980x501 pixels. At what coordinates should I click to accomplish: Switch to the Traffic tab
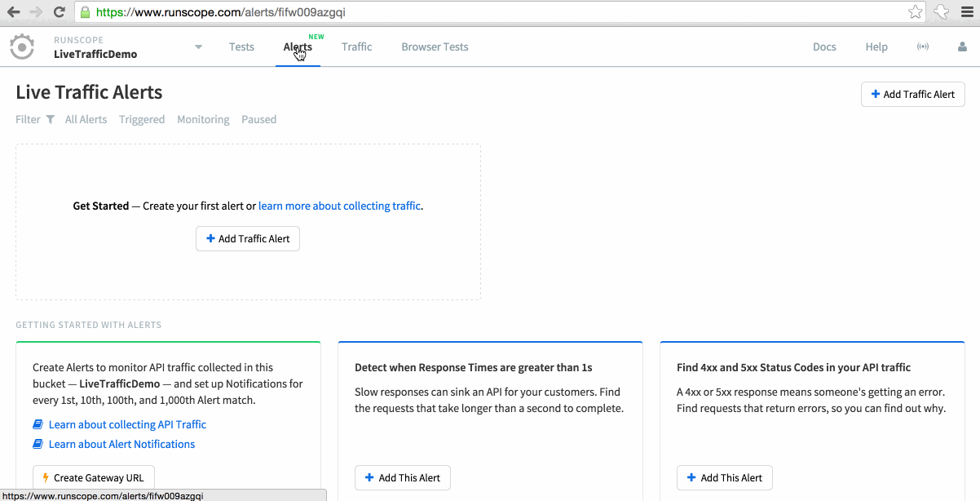coord(356,47)
